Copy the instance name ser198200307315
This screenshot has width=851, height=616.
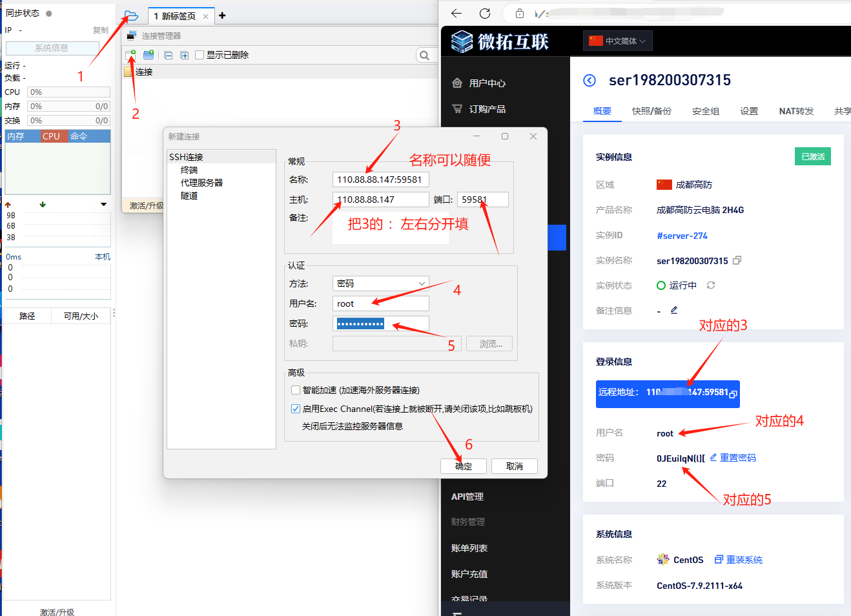737,260
